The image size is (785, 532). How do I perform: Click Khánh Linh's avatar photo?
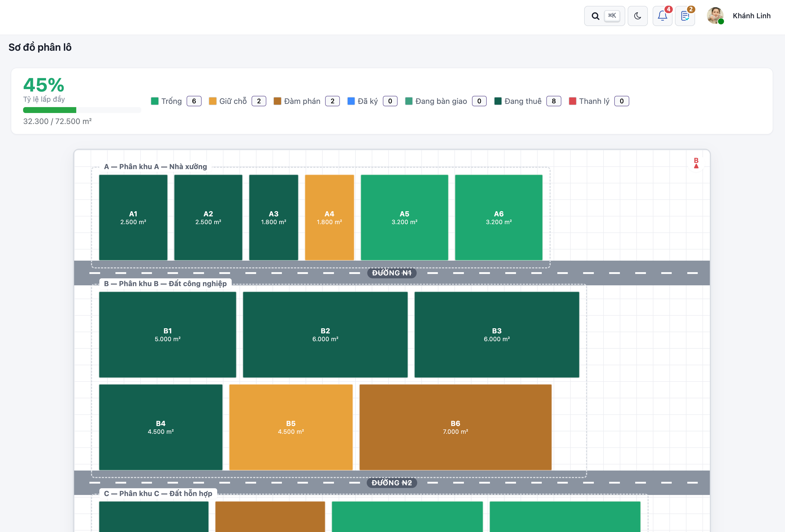click(715, 16)
